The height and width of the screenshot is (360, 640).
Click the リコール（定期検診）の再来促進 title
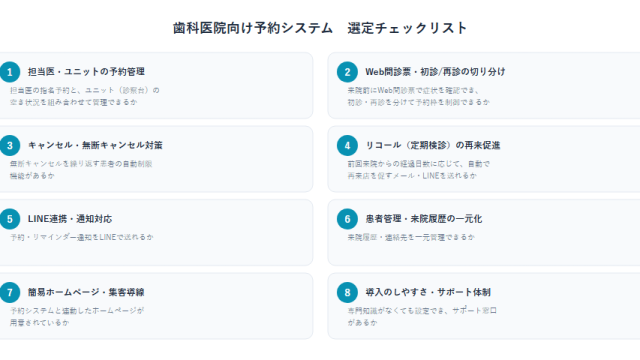pos(433,145)
